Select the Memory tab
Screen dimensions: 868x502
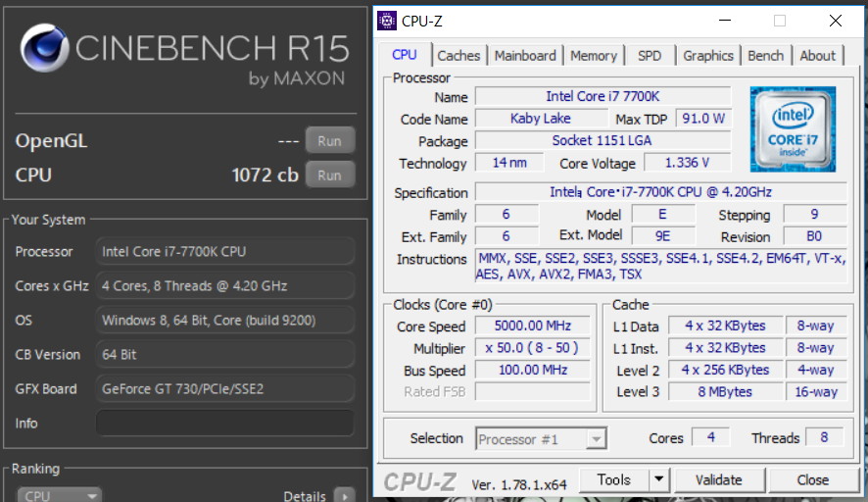(x=594, y=56)
